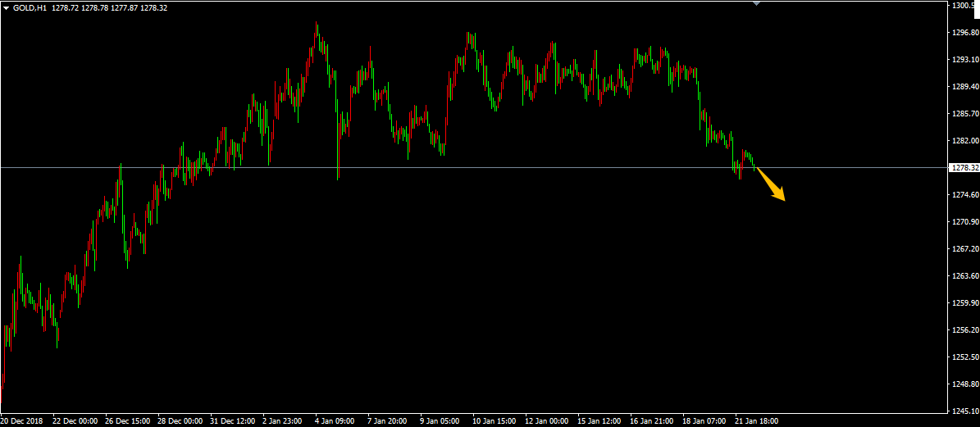Screen dimensions: 980x427
Task: Click the GOLD,H1 chart title
Action: coord(30,8)
